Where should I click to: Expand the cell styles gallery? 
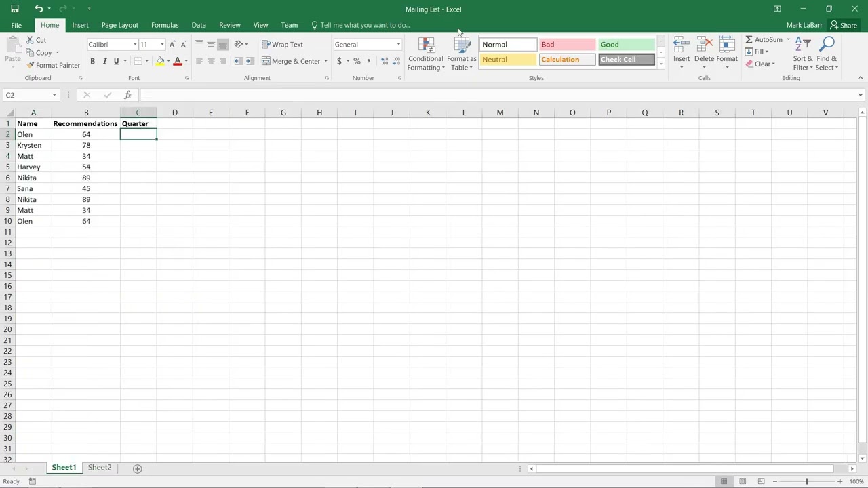tap(661, 64)
